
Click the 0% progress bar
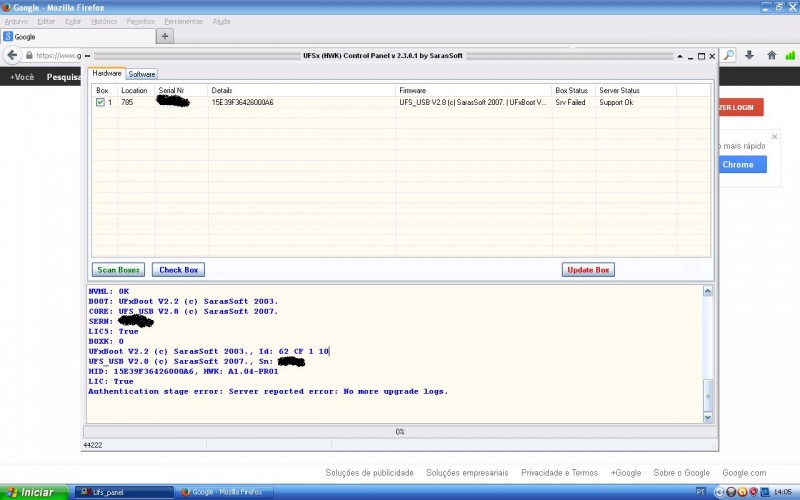(399, 432)
